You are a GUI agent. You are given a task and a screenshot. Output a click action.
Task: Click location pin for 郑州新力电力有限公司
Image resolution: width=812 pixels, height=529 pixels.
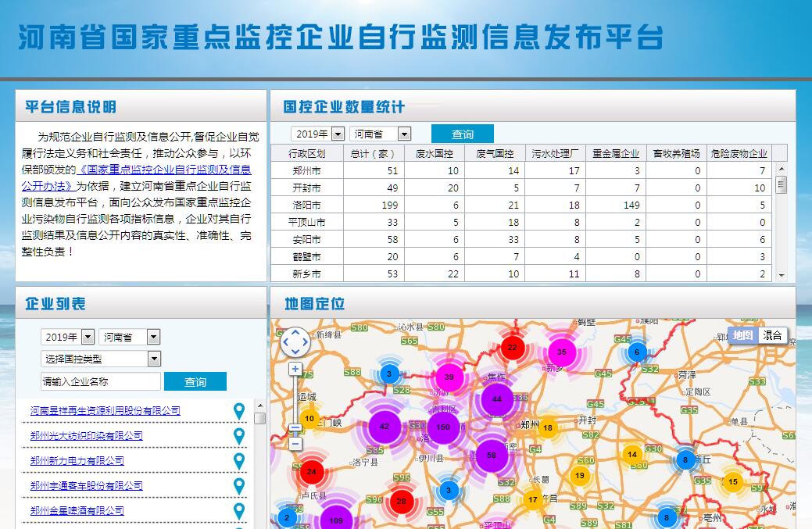click(239, 461)
